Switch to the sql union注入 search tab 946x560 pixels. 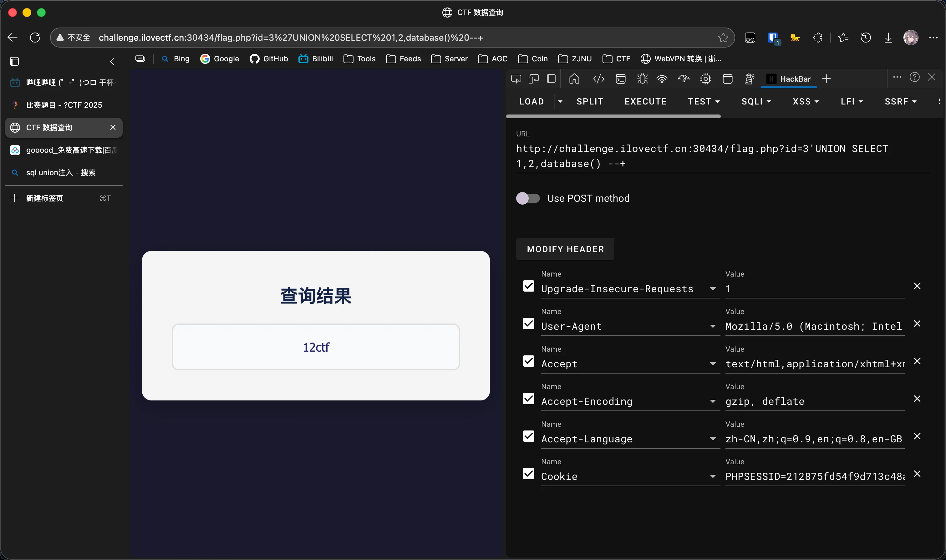(60, 172)
